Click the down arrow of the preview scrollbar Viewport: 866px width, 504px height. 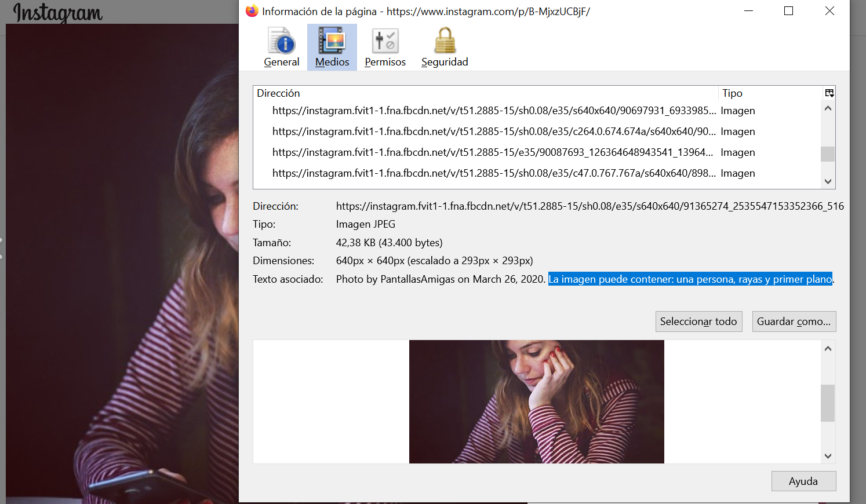[828, 456]
